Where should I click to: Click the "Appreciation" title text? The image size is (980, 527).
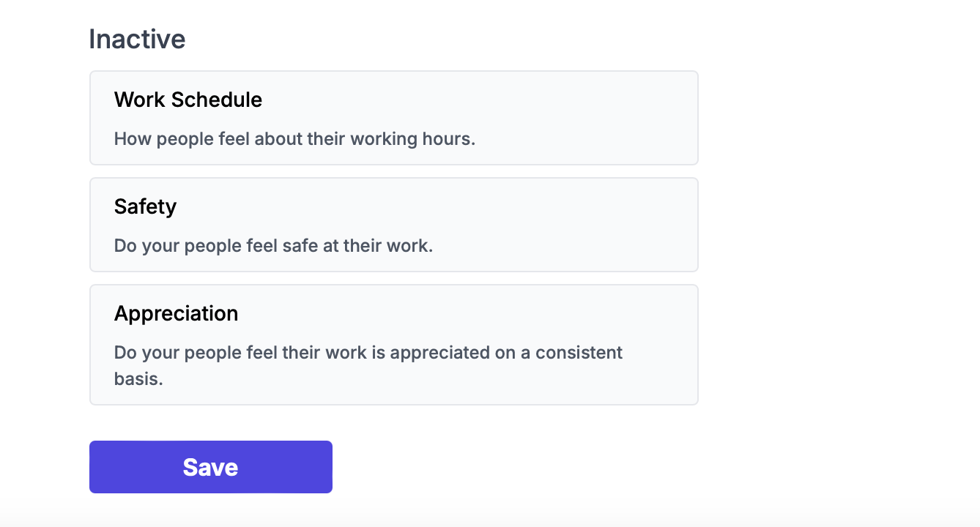177,314
